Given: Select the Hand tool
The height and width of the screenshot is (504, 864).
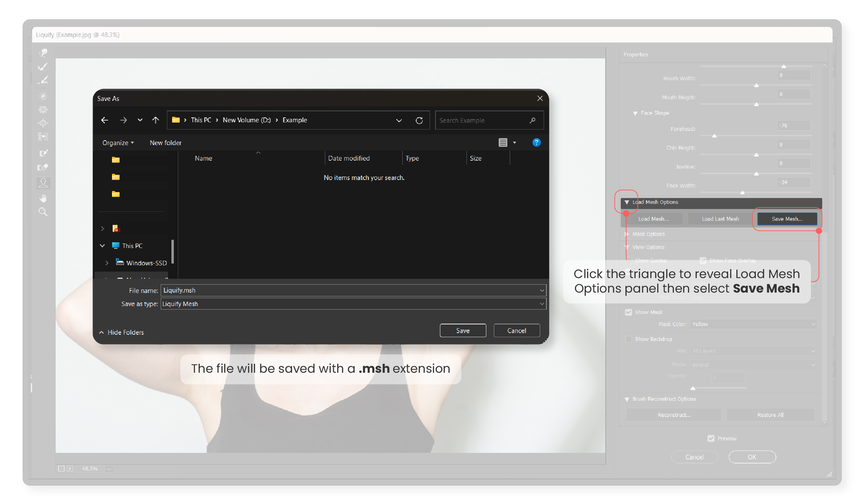Looking at the screenshot, I should (x=43, y=198).
